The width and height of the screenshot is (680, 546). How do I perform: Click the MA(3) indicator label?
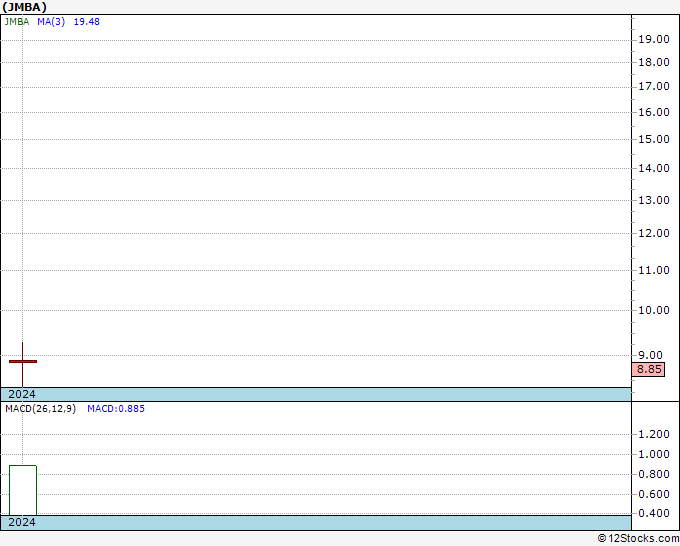click(51, 22)
